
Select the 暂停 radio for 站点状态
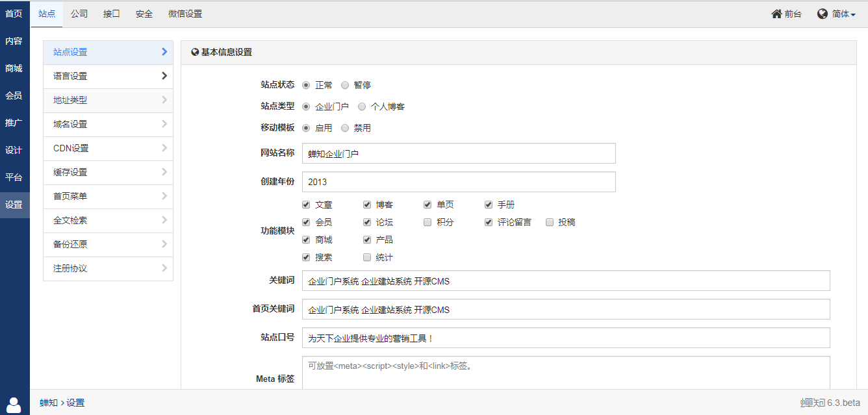click(x=345, y=84)
